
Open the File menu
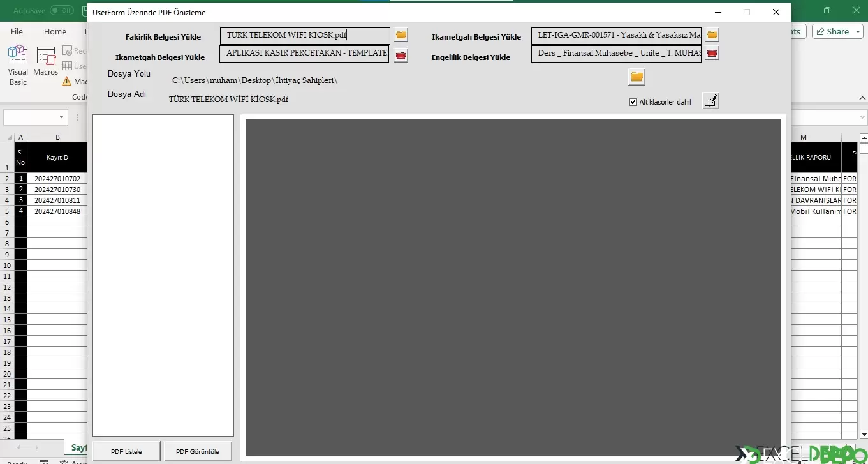pyautogui.click(x=17, y=31)
